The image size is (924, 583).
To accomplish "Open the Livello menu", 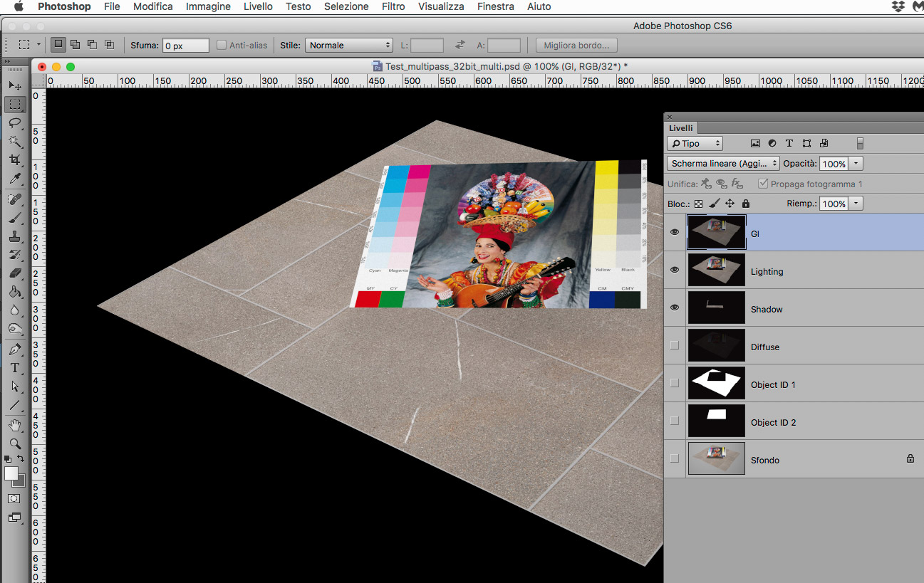I will point(258,6).
